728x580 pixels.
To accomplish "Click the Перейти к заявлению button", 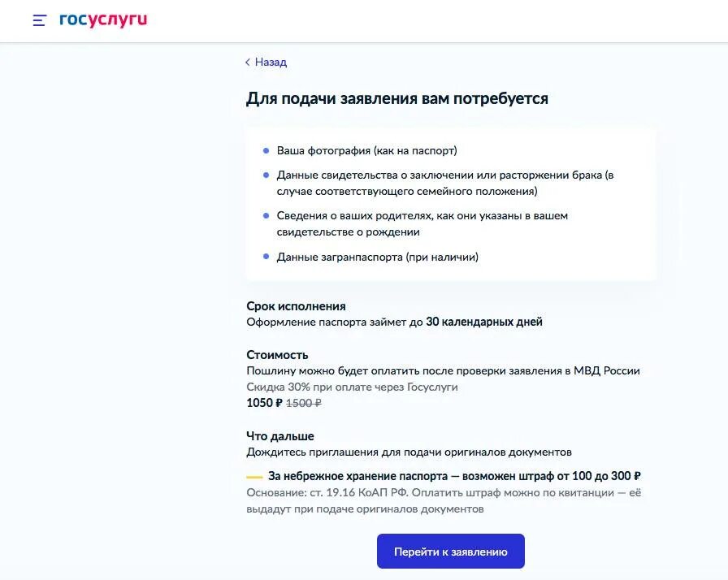I will coord(450,552).
